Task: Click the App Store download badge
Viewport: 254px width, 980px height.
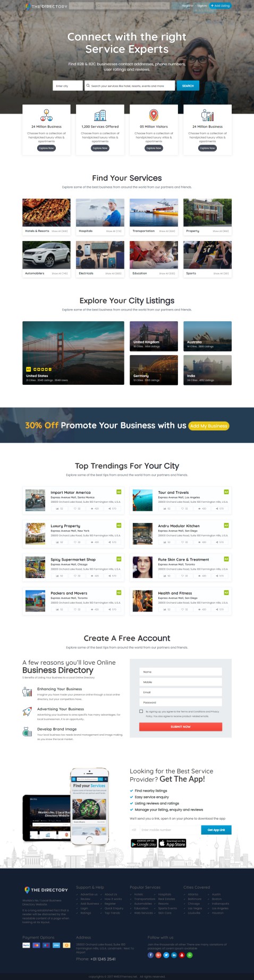Action: pos(173,843)
